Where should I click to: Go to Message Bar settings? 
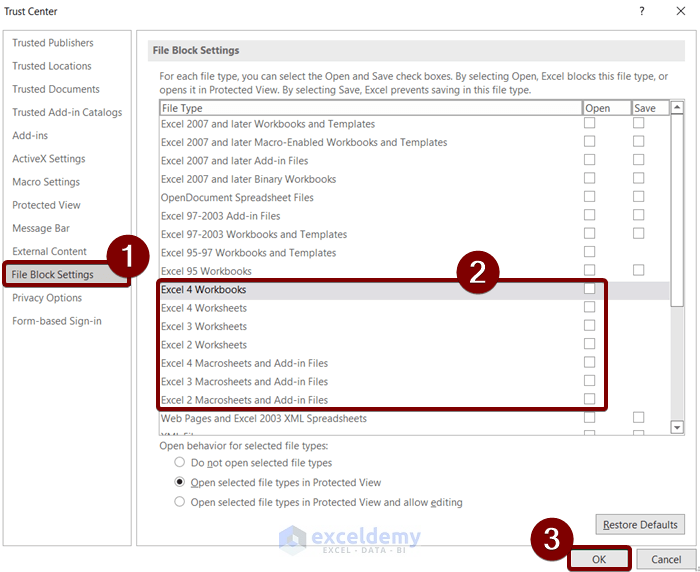pyautogui.click(x=41, y=229)
